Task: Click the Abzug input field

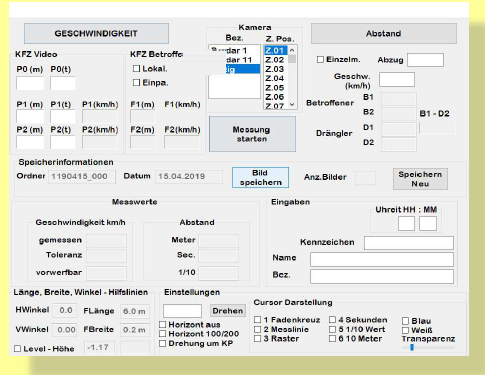Action: coord(425,60)
